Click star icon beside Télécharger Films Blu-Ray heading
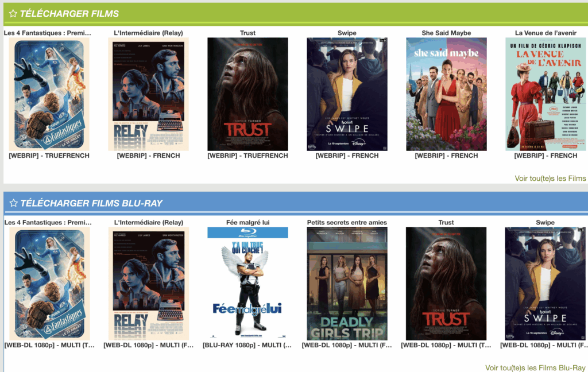Image resolution: width=588 pixels, height=372 pixels. click(x=13, y=203)
